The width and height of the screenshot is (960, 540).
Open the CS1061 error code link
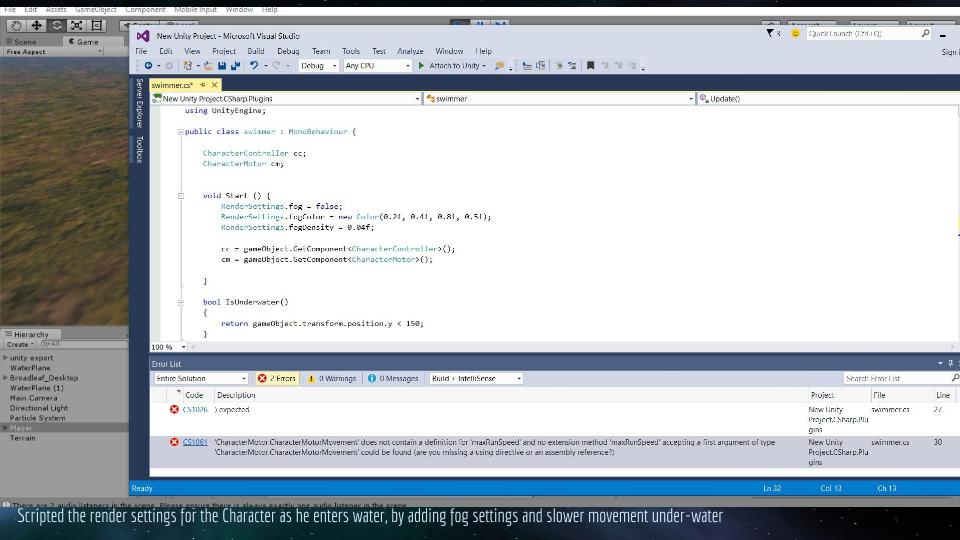tap(195, 442)
